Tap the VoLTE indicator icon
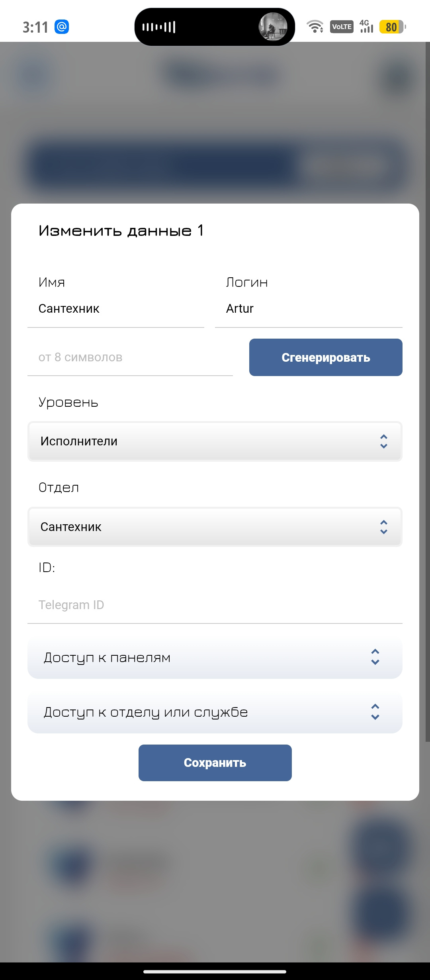The height and width of the screenshot is (980, 430). (342, 27)
